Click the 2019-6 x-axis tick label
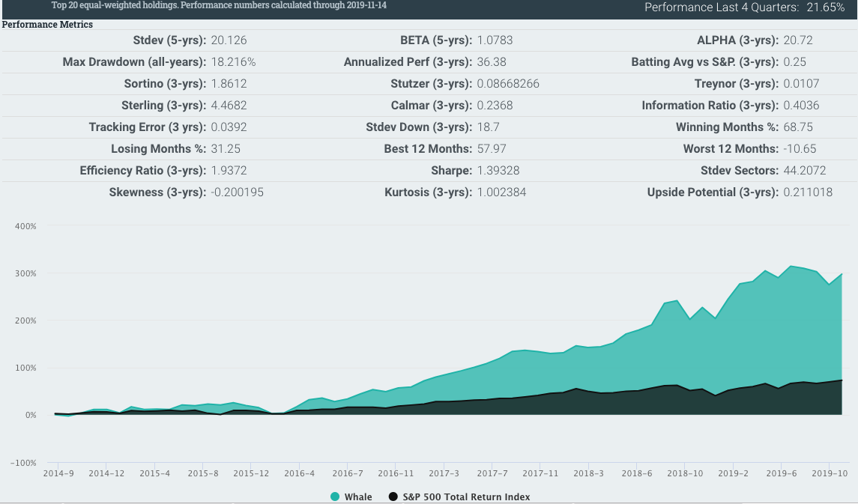Image resolution: width=858 pixels, height=504 pixels. (782, 473)
